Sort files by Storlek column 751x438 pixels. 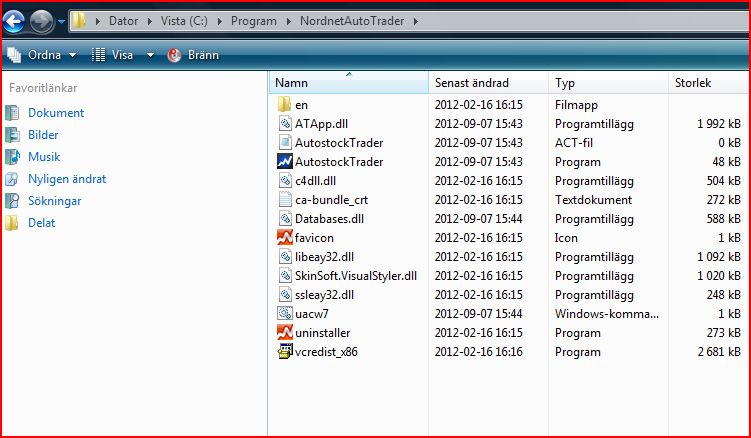[x=693, y=83]
